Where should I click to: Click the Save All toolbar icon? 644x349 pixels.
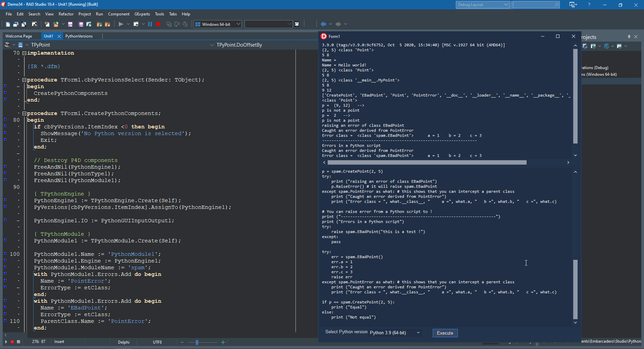81,24
